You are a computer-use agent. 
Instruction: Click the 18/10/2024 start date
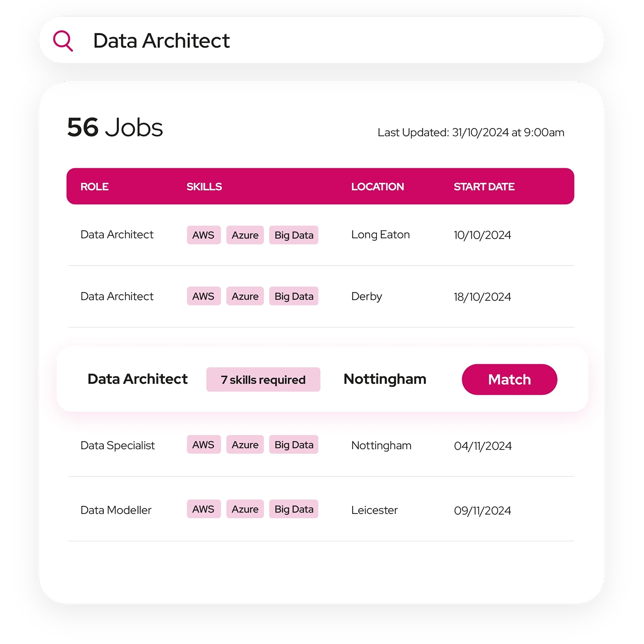pos(482,297)
